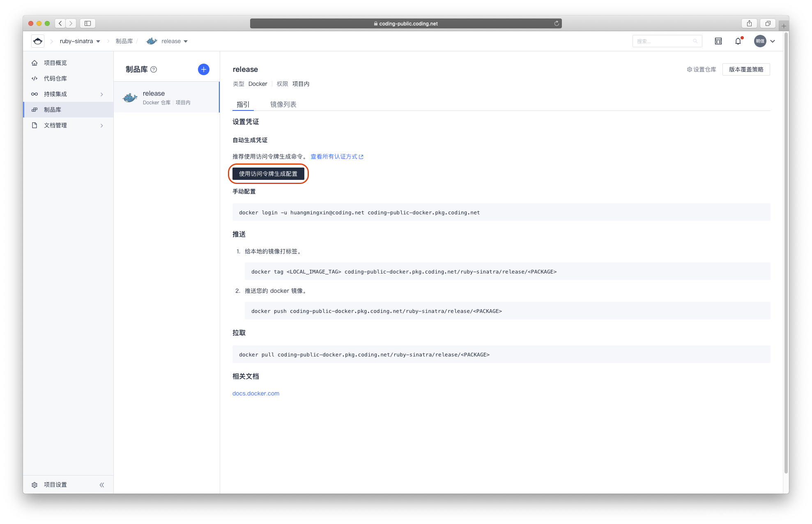Screen dimensions: 812x524
Task: Click the Safari share icon
Action: pos(749,23)
